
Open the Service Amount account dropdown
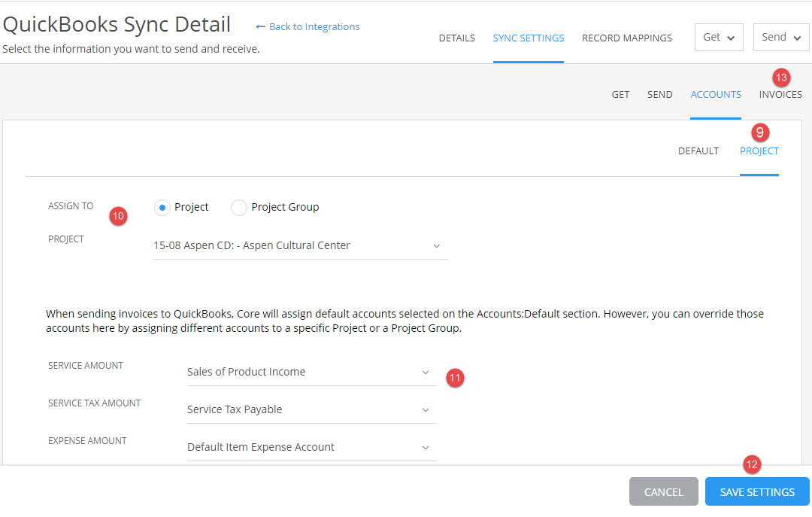click(311, 371)
